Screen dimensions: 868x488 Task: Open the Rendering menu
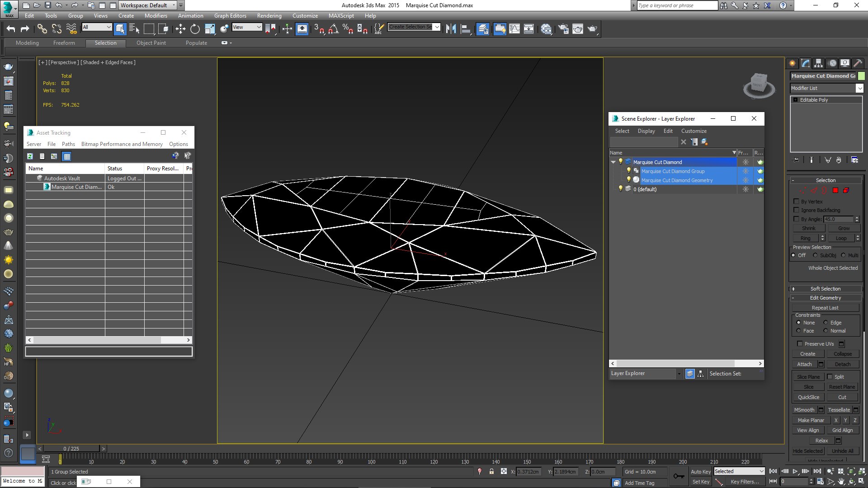pyautogui.click(x=269, y=16)
